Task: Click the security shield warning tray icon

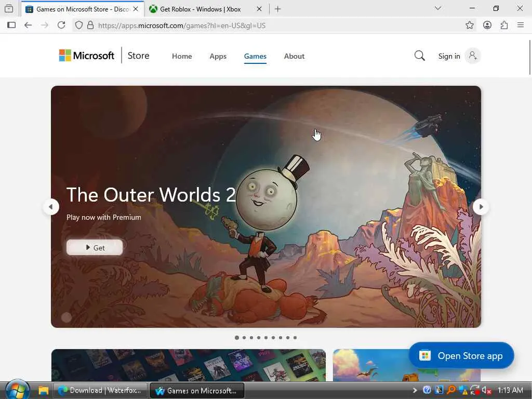Action: 463,391
